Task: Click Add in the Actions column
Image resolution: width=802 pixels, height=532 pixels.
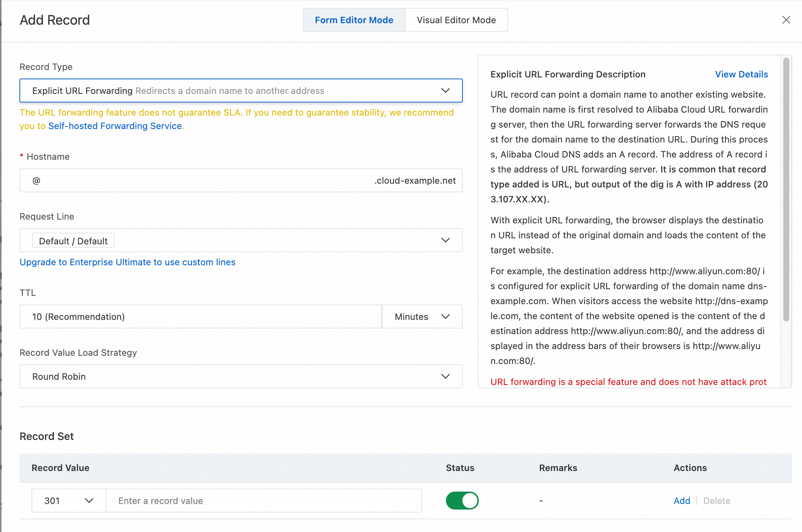Action: click(681, 501)
